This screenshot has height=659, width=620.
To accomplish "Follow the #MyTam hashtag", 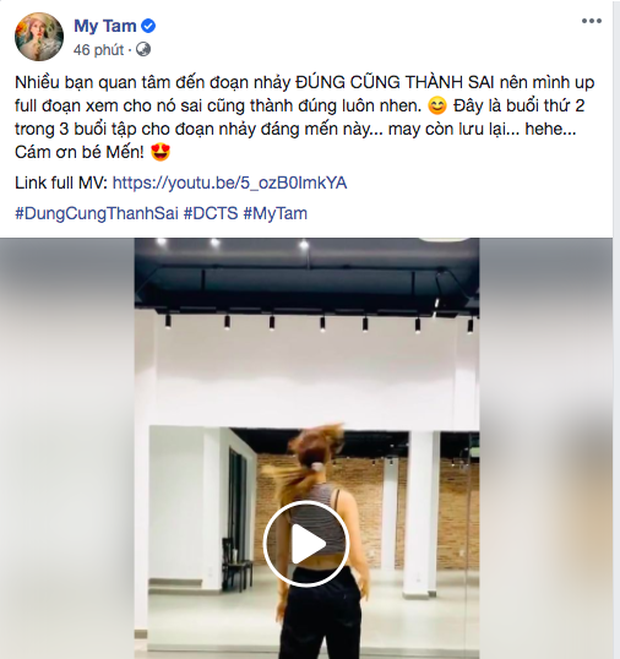I will click(x=275, y=214).
